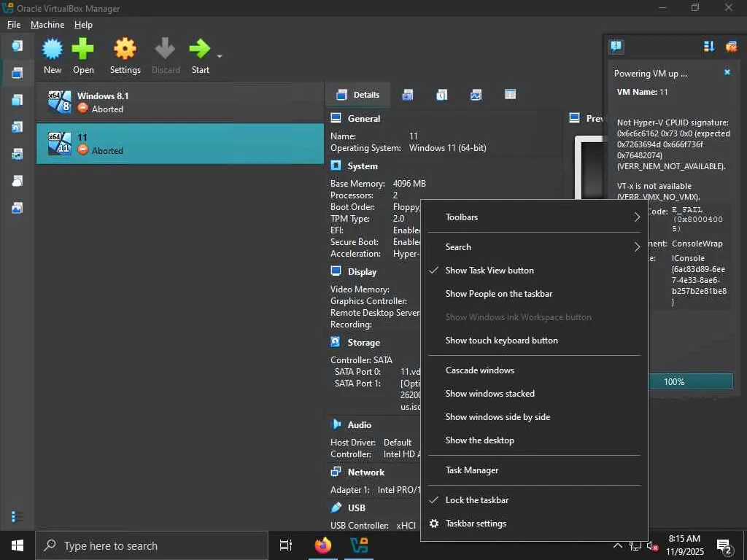Open the Cloud profiles tool in the left sidebar
Image resolution: width=747 pixels, height=560 pixels.
pos(18,181)
